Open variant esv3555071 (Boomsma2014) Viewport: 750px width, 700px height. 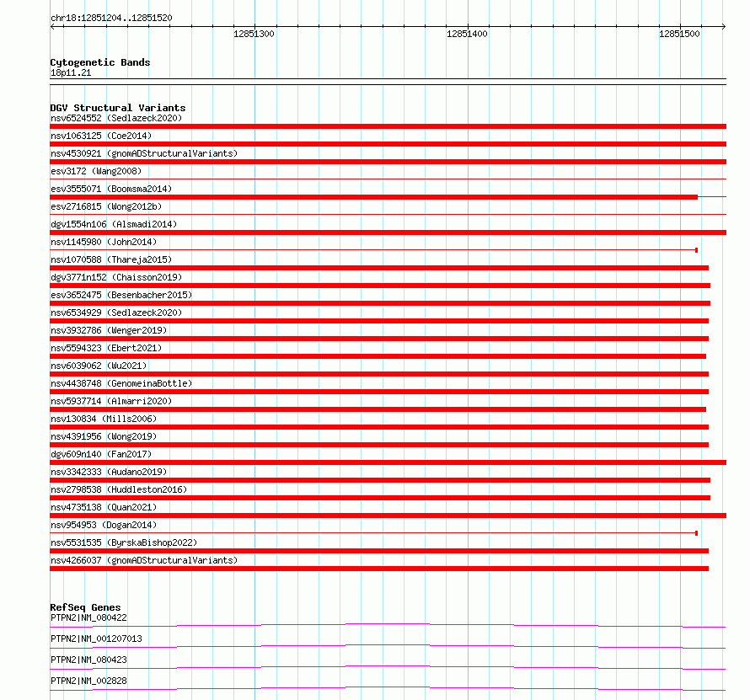111,189
